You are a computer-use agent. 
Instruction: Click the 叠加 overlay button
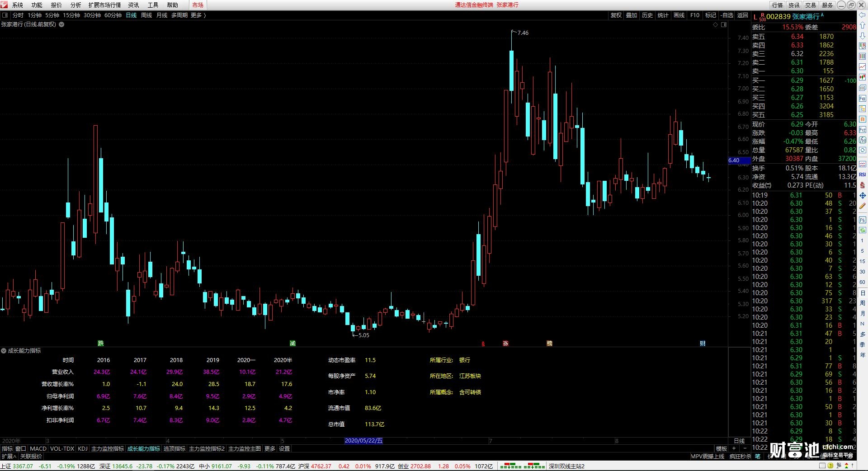(x=632, y=15)
